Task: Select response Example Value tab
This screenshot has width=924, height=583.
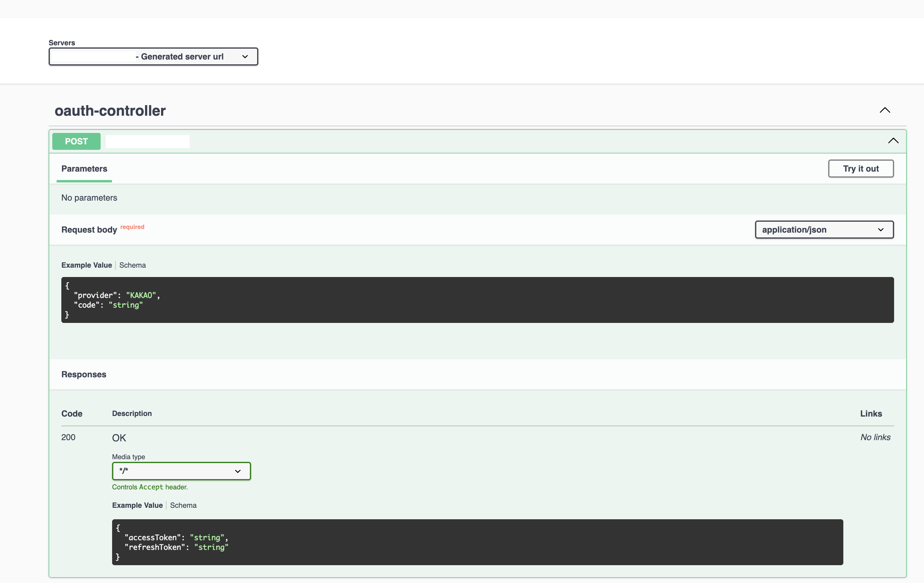Action: click(137, 505)
